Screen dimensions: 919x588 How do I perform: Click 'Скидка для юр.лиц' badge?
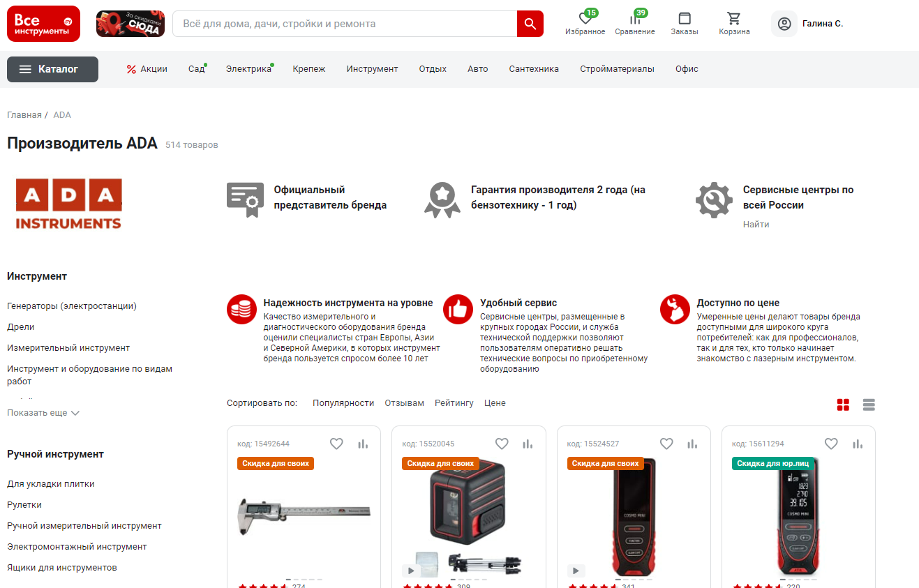pyautogui.click(x=772, y=464)
